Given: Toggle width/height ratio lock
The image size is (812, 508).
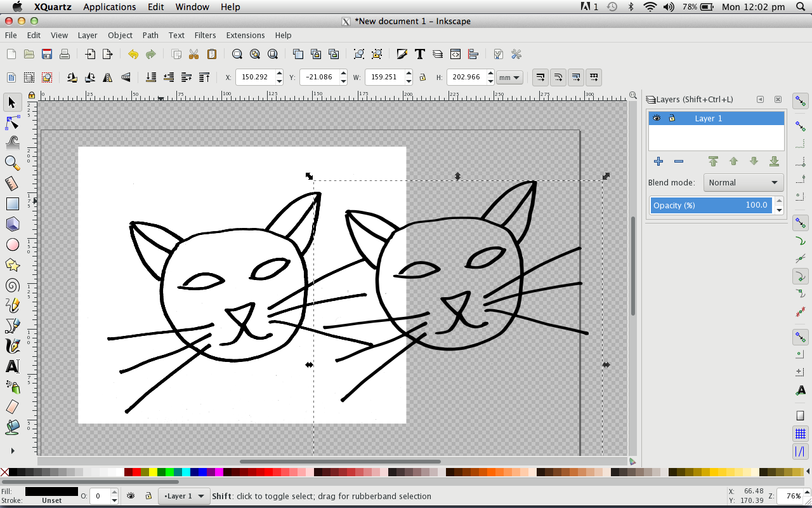Looking at the screenshot, I should pyautogui.click(x=422, y=77).
